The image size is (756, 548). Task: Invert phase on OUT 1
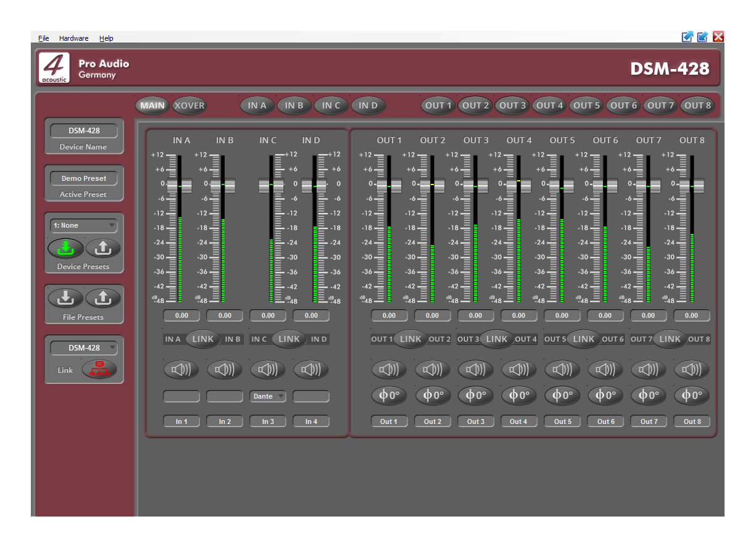[389, 396]
